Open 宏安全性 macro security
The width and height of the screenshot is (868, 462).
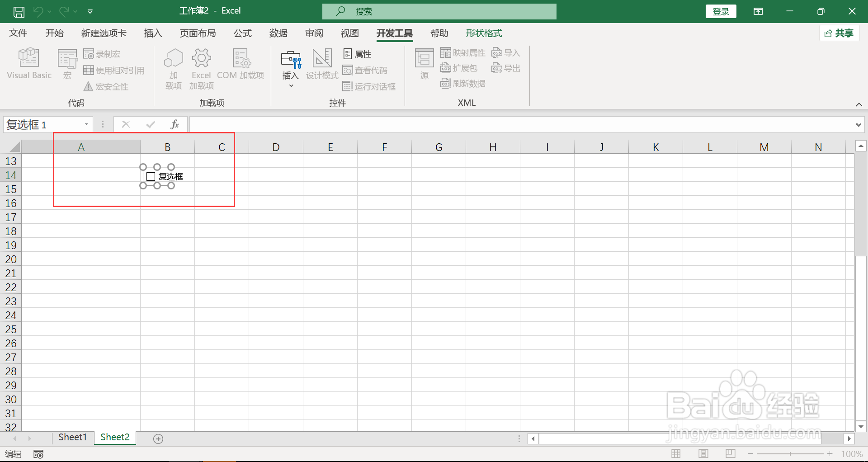point(106,86)
